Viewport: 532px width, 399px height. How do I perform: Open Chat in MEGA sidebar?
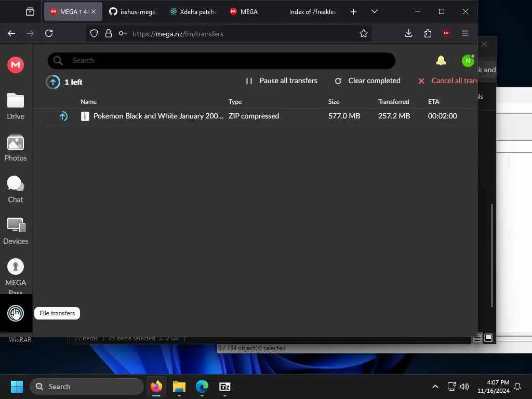[x=16, y=190]
